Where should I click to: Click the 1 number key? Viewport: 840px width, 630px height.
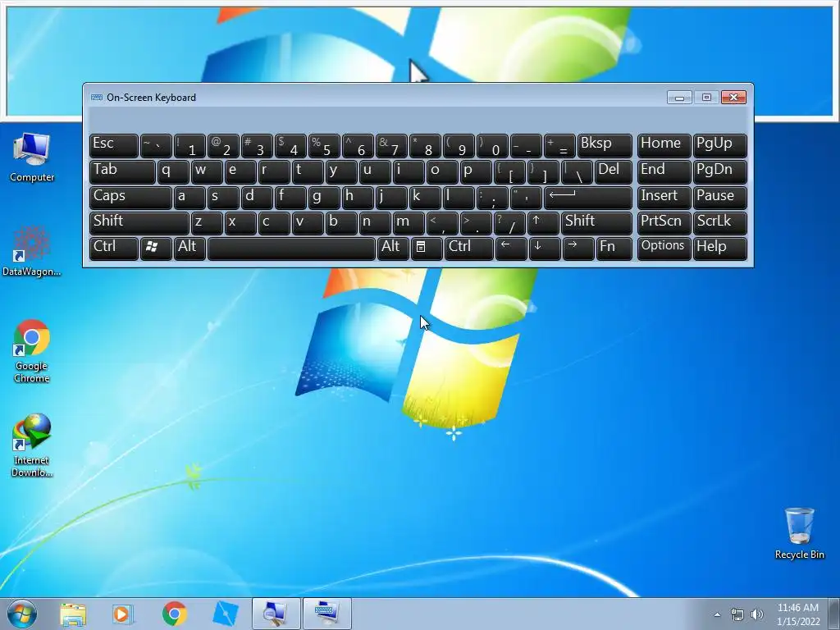point(189,146)
